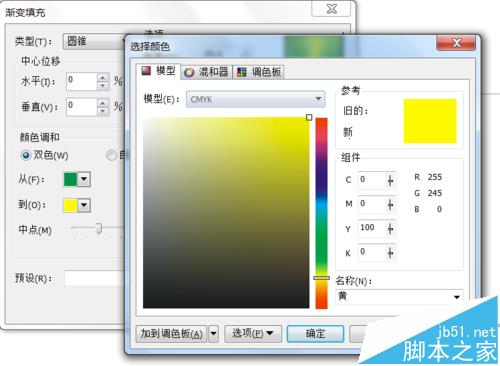Close the 选择颜色 dialog
The image size is (500, 366).
(456, 43)
